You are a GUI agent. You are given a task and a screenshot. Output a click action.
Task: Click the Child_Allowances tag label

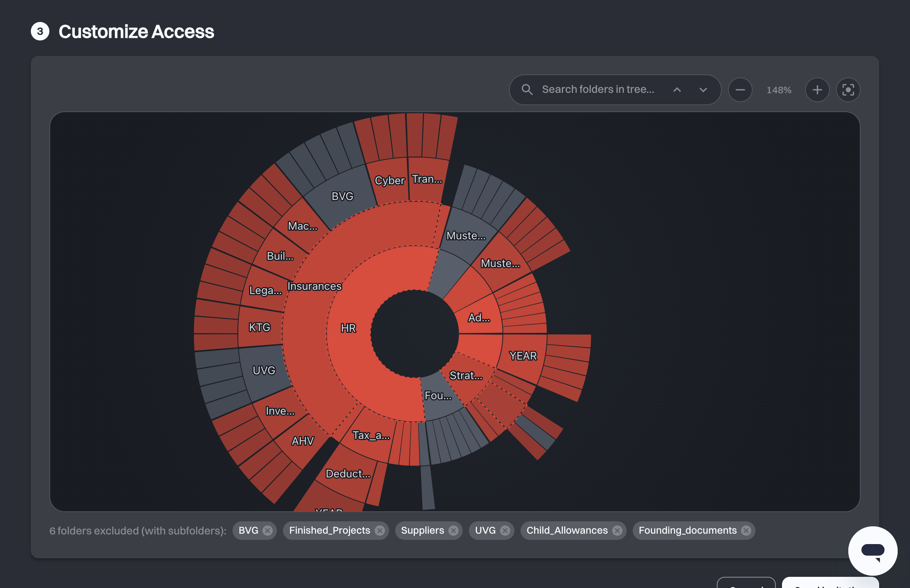pos(567,531)
